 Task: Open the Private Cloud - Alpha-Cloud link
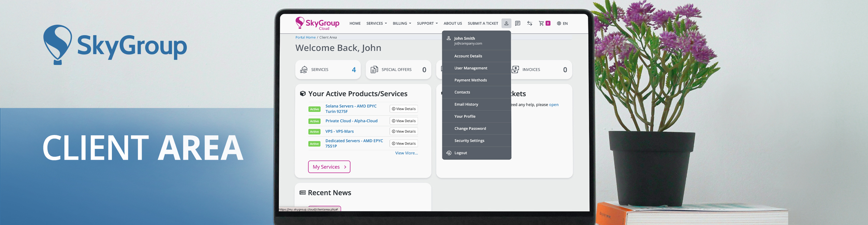pos(351,121)
